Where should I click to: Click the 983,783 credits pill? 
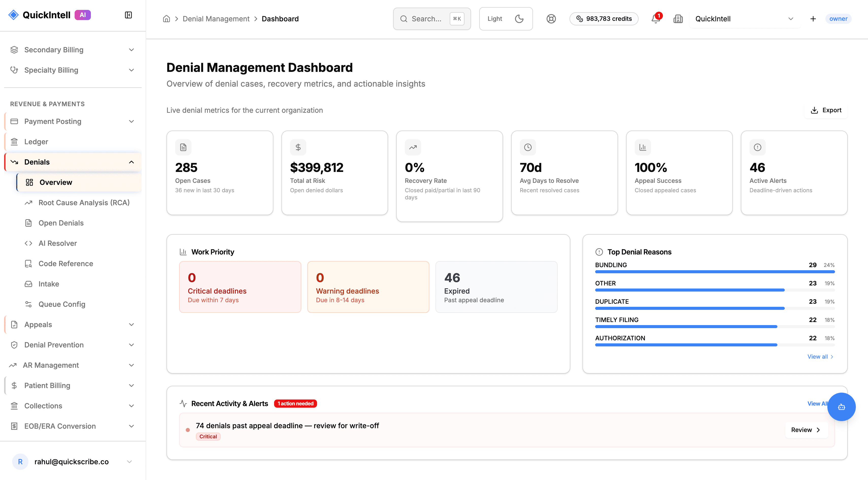604,19
